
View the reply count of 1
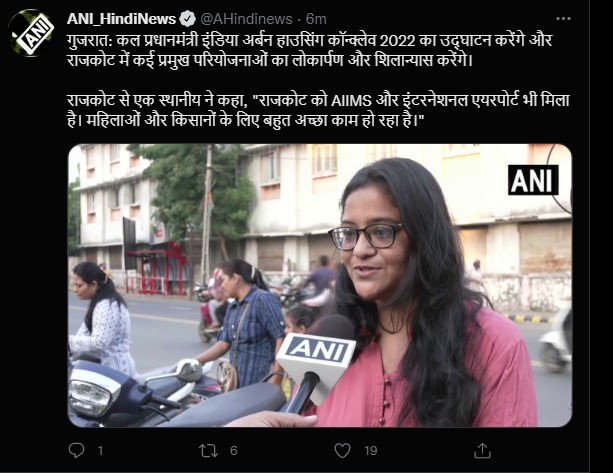tap(100, 451)
